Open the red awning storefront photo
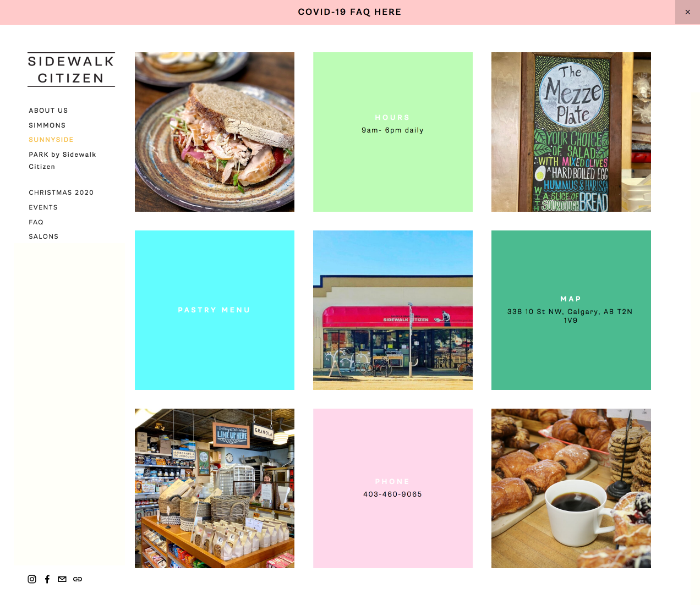 (393, 310)
